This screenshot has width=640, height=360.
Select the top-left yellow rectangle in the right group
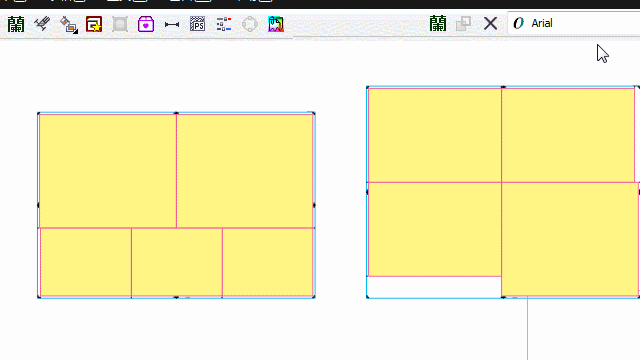pyautogui.click(x=435, y=135)
